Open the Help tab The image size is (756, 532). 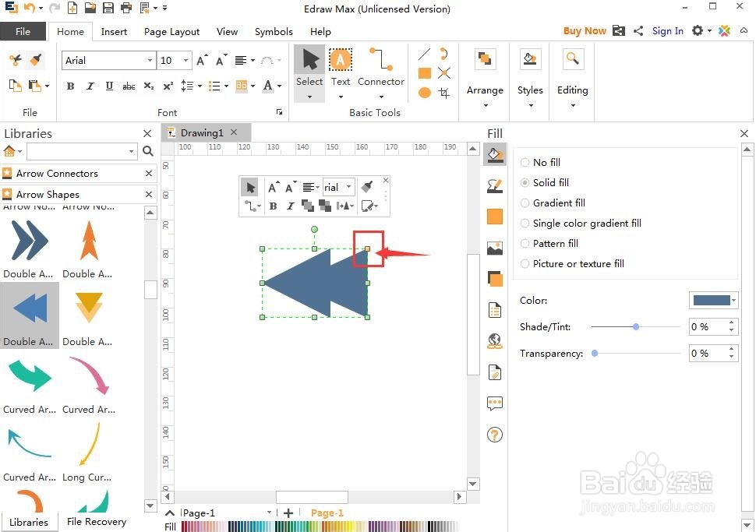(x=320, y=31)
